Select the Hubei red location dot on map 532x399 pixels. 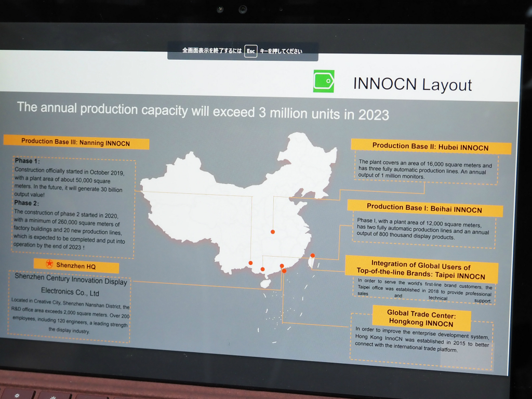point(273,232)
